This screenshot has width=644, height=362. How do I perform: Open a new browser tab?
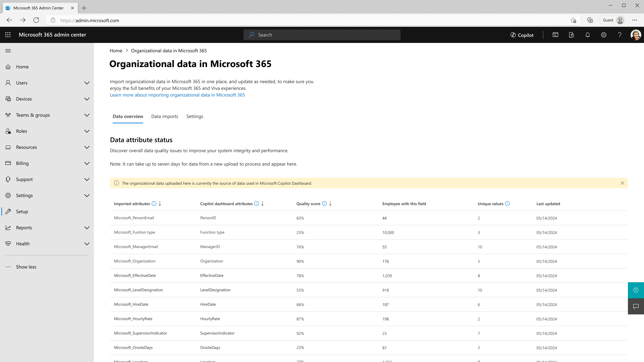[x=84, y=8]
